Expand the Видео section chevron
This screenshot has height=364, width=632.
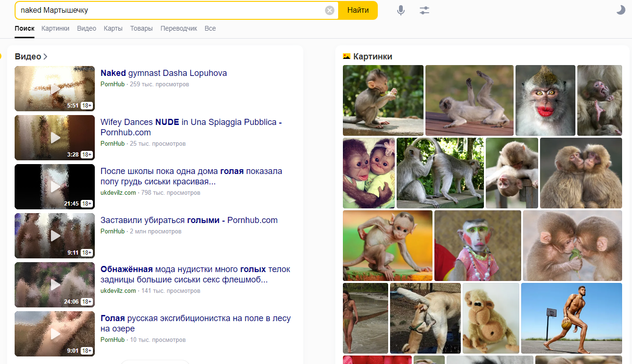[46, 57]
